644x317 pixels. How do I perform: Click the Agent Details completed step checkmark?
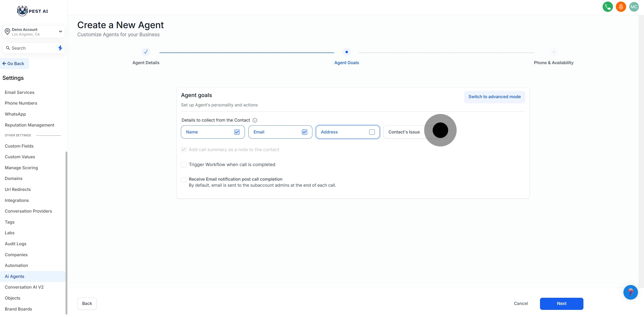click(x=146, y=52)
